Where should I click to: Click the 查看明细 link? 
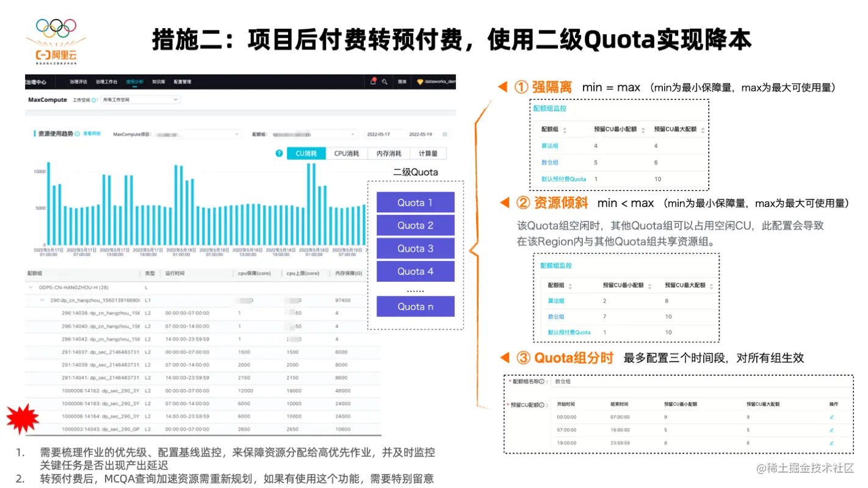(x=92, y=133)
